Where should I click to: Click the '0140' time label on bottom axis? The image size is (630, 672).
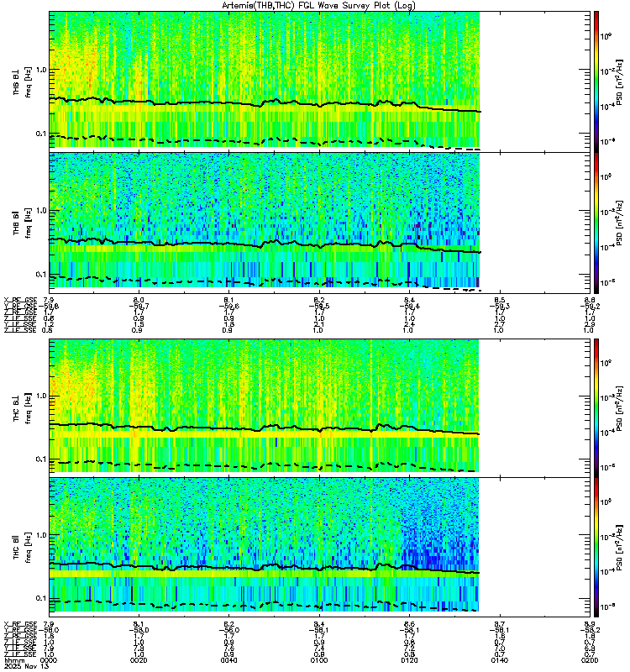(x=500, y=660)
